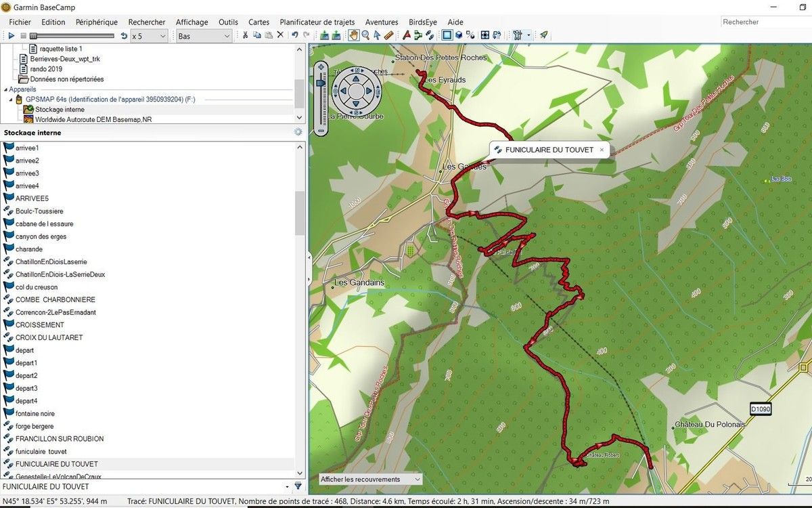Select Worldwide Autoroute DEM Basemap entry
The height and width of the screenshot is (508, 812).
click(x=93, y=119)
